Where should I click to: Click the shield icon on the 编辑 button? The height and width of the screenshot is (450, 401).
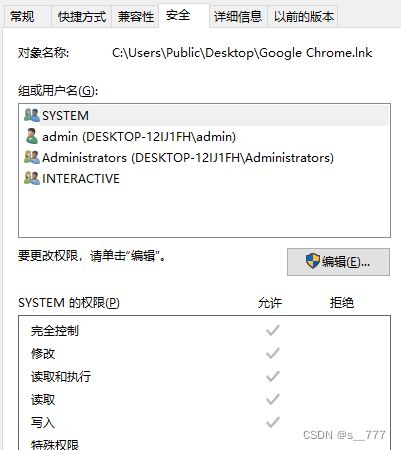[313, 261]
